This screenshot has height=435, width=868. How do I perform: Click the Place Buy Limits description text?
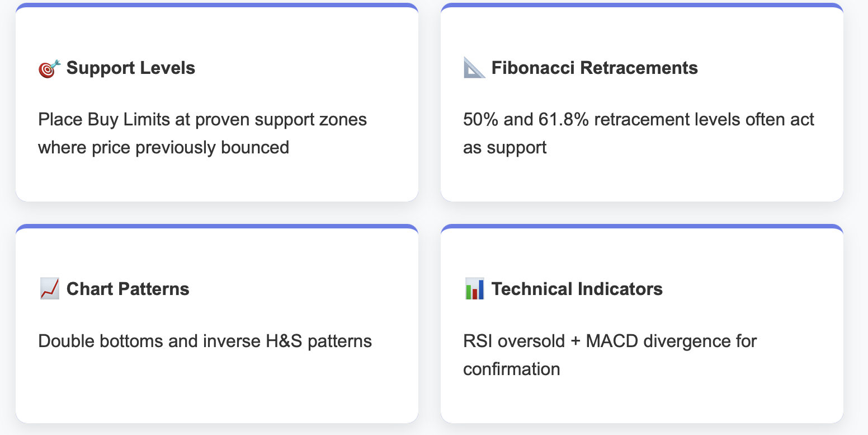(x=202, y=133)
